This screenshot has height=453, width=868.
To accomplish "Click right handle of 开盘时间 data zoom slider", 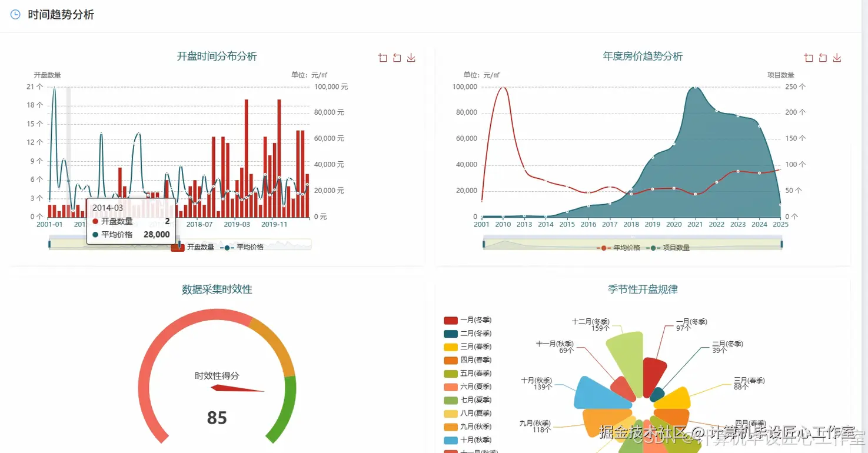I will coord(179,244).
